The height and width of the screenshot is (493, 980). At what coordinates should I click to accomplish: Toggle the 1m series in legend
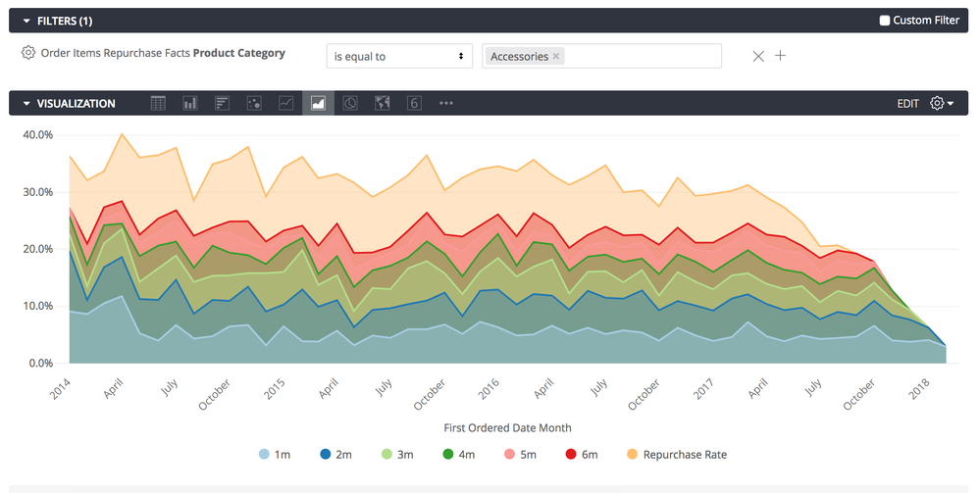point(275,454)
